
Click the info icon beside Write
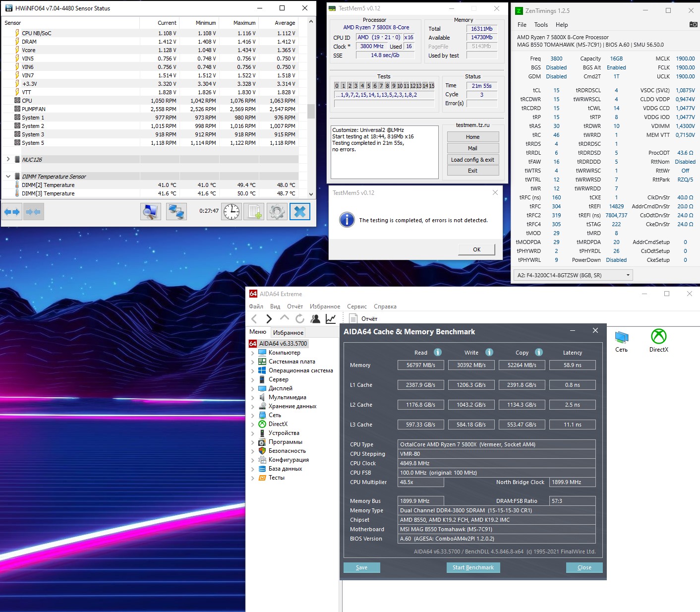489,352
